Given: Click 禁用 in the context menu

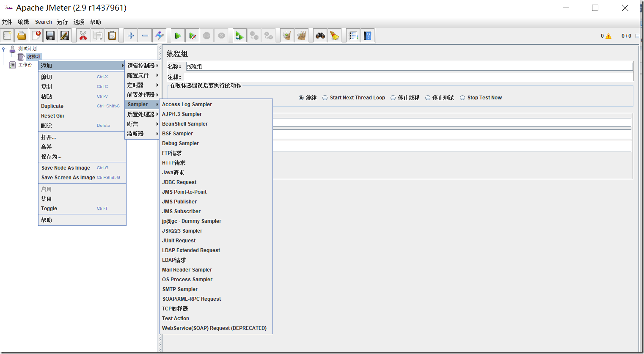Looking at the screenshot, I should [x=82, y=199].
